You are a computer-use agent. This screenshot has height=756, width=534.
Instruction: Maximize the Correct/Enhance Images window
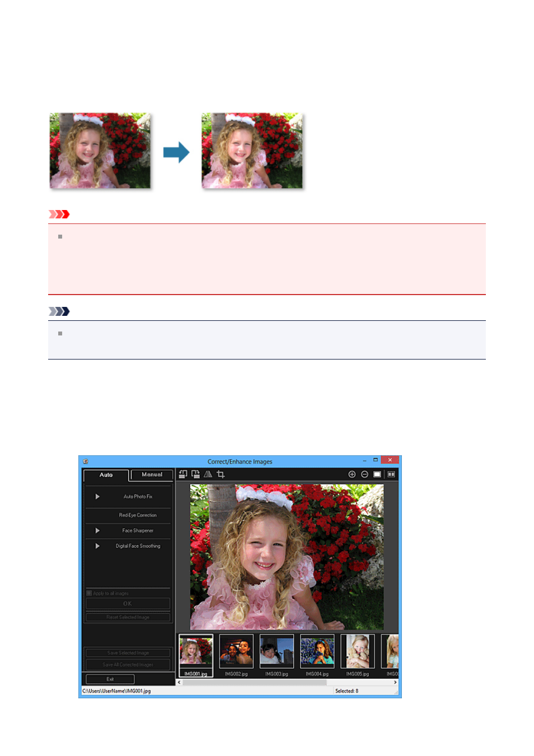(x=376, y=460)
